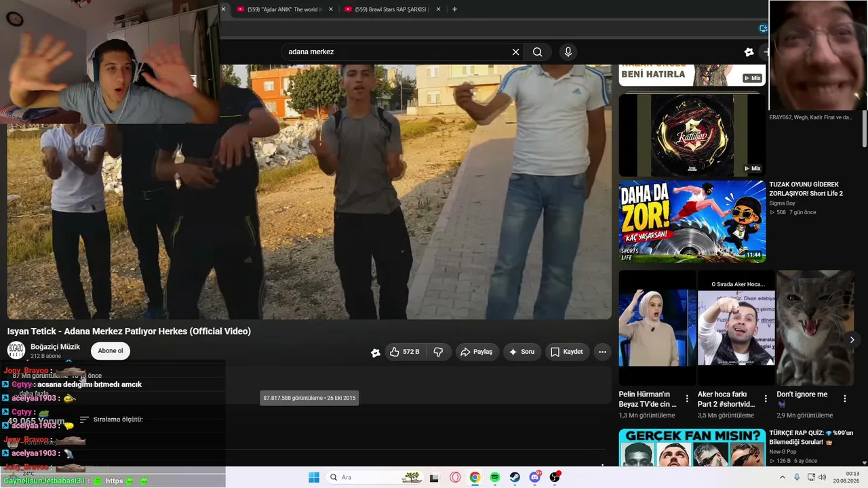The width and height of the screenshot is (868, 488).
Task: Share the video via Paylaş
Action: pyautogui.click(x=477, y=352)
